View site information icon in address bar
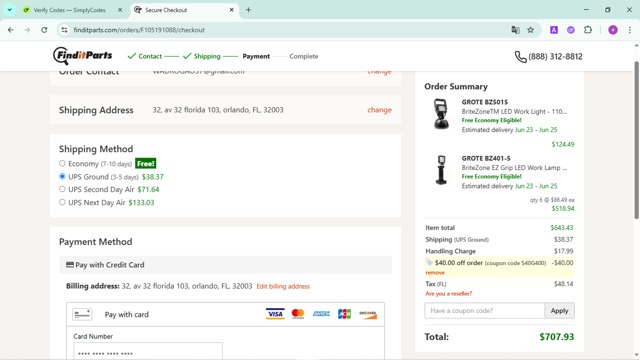The width and height of the screenshot is (640, 360). [64, 30]
